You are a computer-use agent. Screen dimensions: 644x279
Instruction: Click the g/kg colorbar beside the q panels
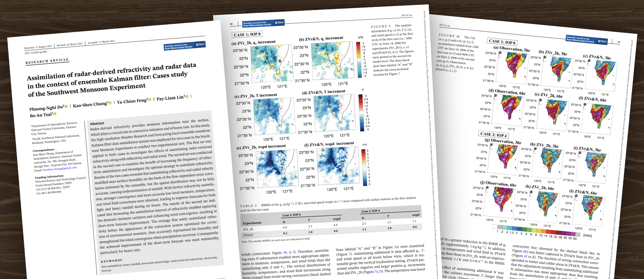(x=359, y=59)
